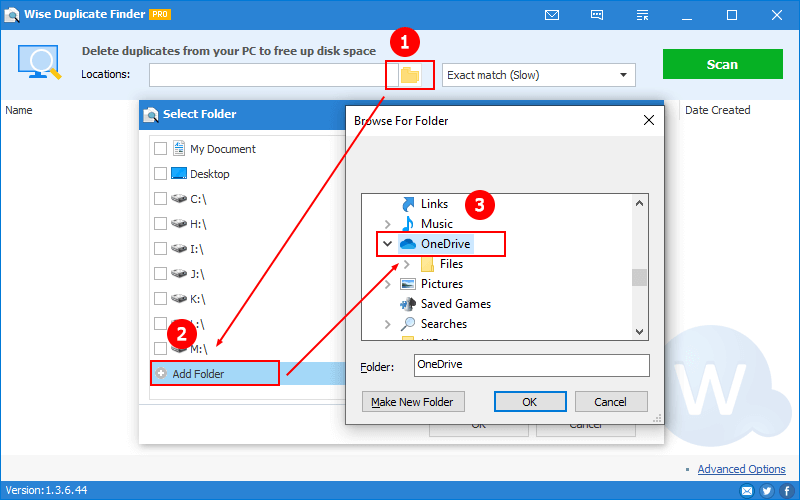Image resolution: width=800 pixels, height=500 pixels.
Task: Click the email icon in the status bar
Action: coord(746,491)
